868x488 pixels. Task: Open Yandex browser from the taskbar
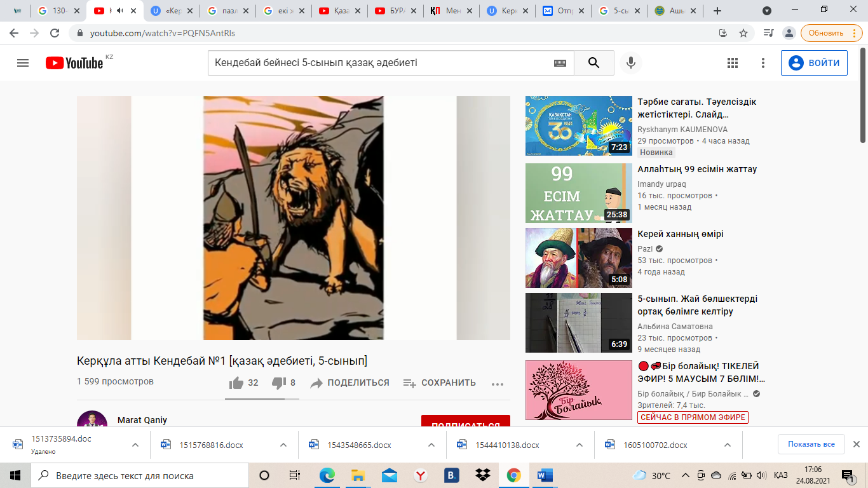(x=420, y=475)
